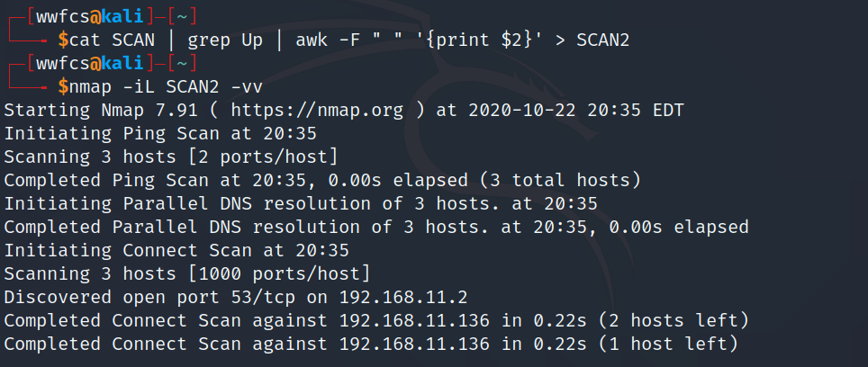Screen dimensions: 868x367
Task: Click the 'Scanning 3 hosts [2 ports/host]' line
Action: pos(171,157)
